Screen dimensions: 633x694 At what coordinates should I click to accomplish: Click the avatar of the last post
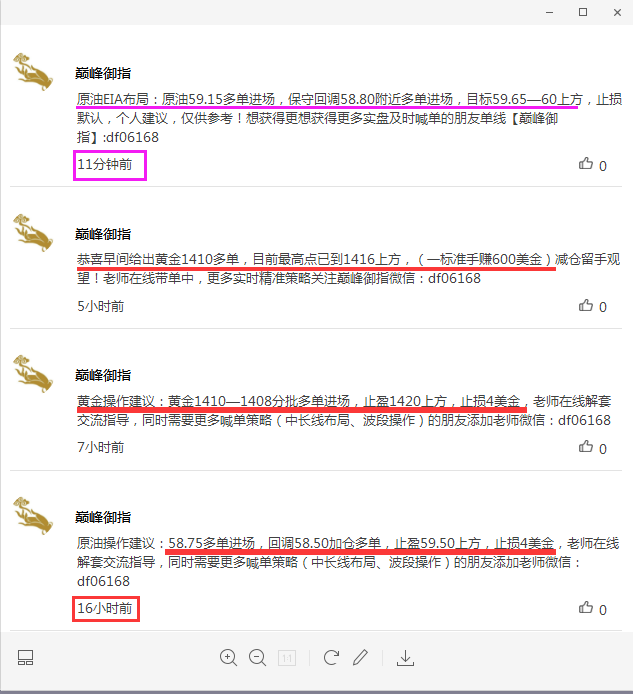(x=33, y=516)
